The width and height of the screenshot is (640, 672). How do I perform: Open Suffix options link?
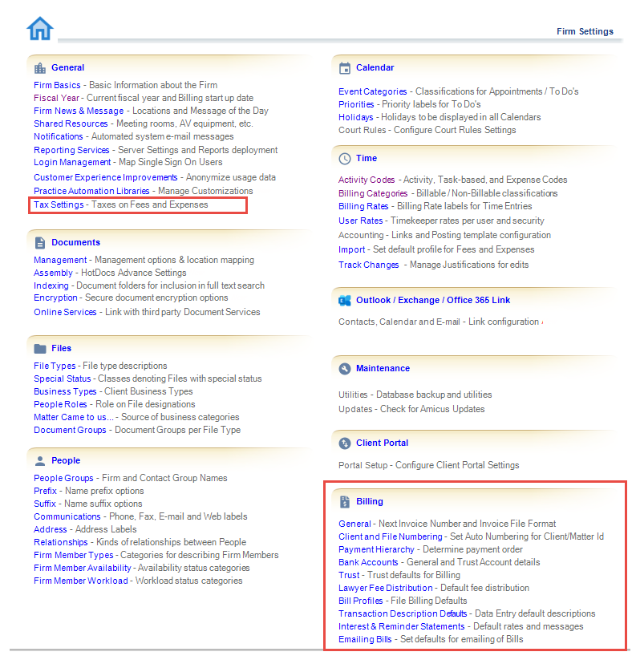(x=45, y=504)
